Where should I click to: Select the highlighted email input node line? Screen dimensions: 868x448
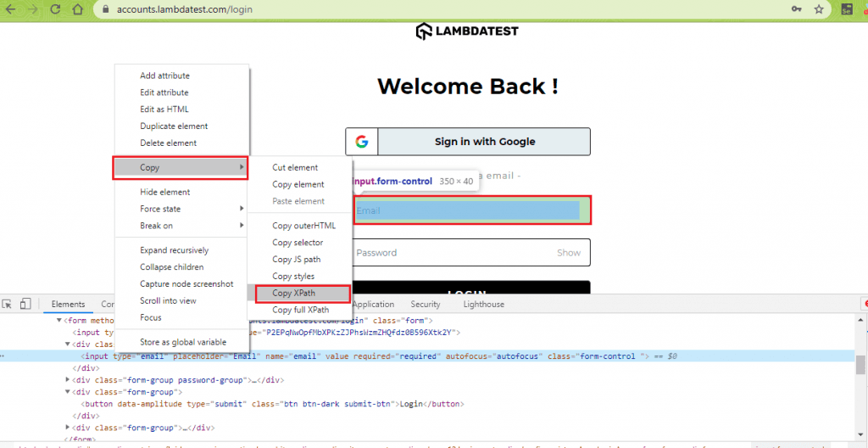[x=427, y=356]
